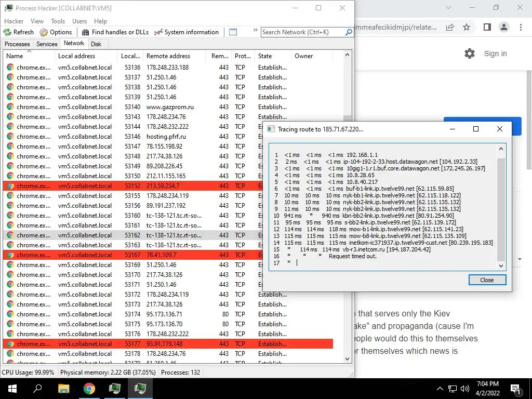Select the red row with 213.59.254.7
Viewport: 532px width, 399px height.
[133, 186]
